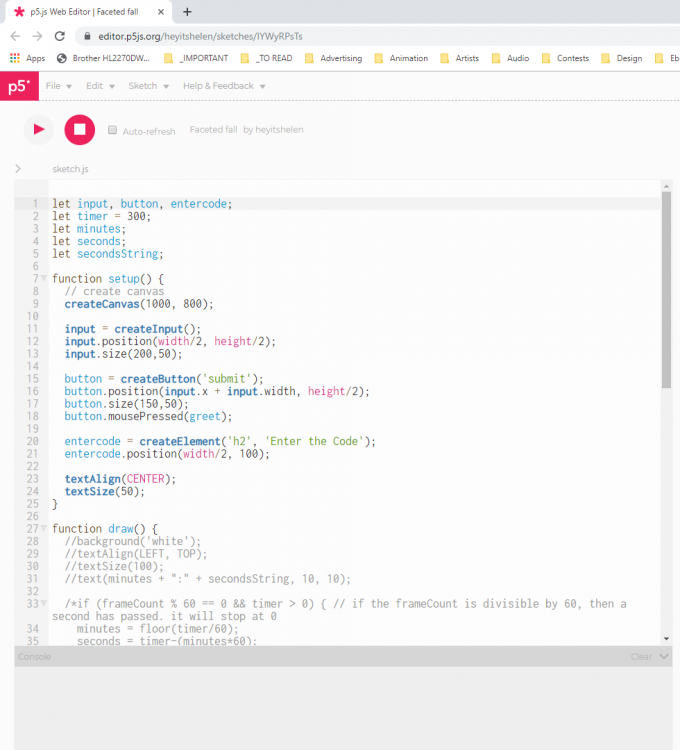Open Help & Feedback menu

tap(223, 86)
